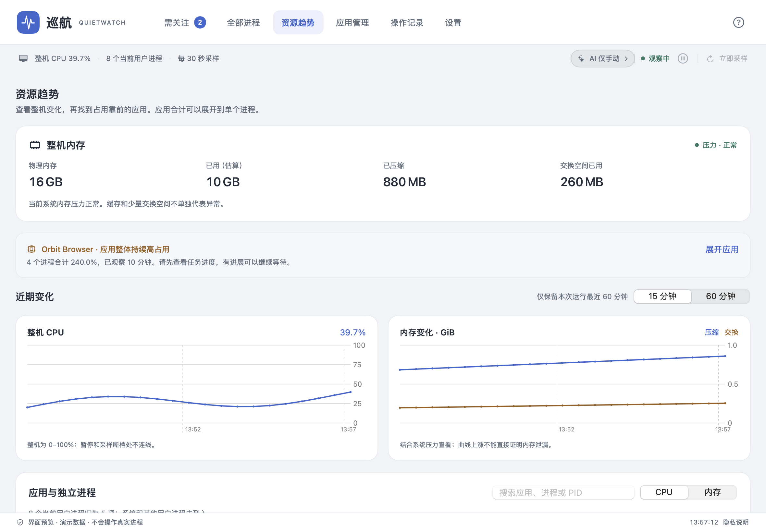The image size is (766, 532).
Task: Pause observation with the pause icon
Action: click(683, 59)
